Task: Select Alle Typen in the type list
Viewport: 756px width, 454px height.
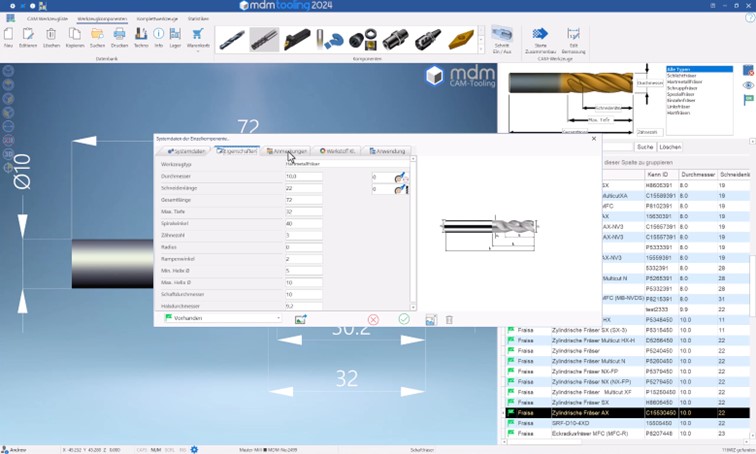Action: [x=699, y=69]
